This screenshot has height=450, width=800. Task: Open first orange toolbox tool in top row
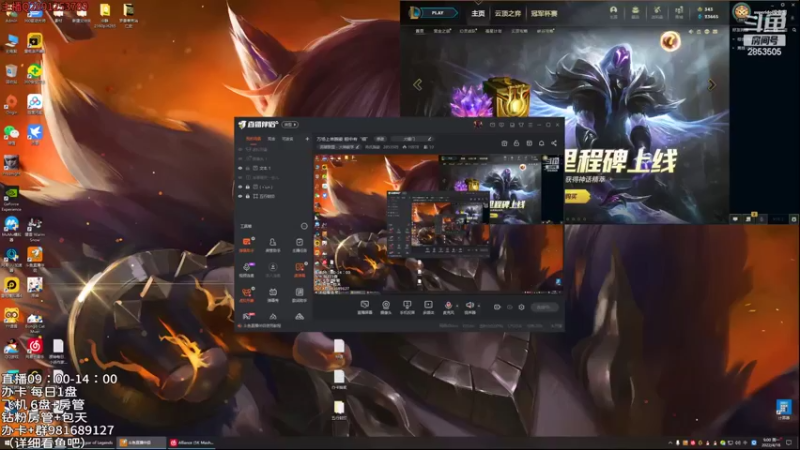click(246, 244)
